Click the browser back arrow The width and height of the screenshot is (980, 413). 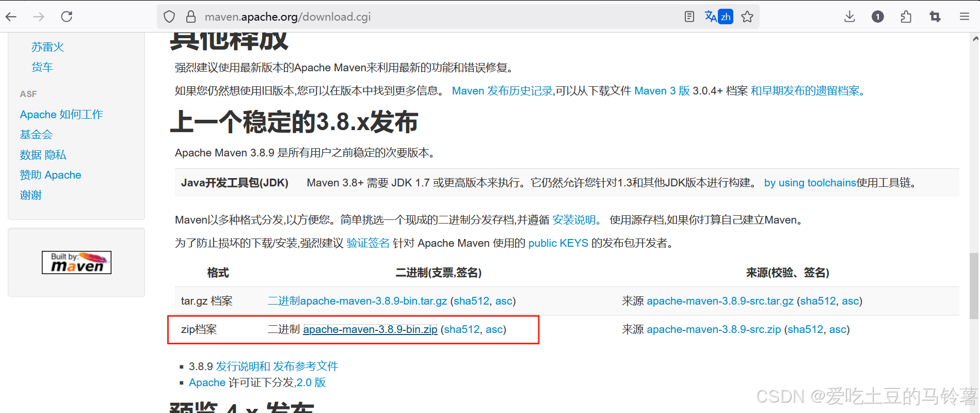click(x=11, y=17)
